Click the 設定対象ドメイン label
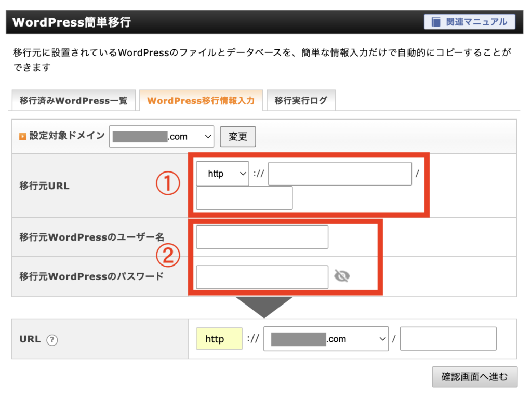 point(67,136)
